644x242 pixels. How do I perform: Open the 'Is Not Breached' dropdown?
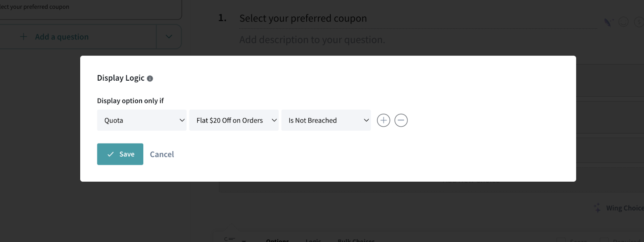coord(326,120)
